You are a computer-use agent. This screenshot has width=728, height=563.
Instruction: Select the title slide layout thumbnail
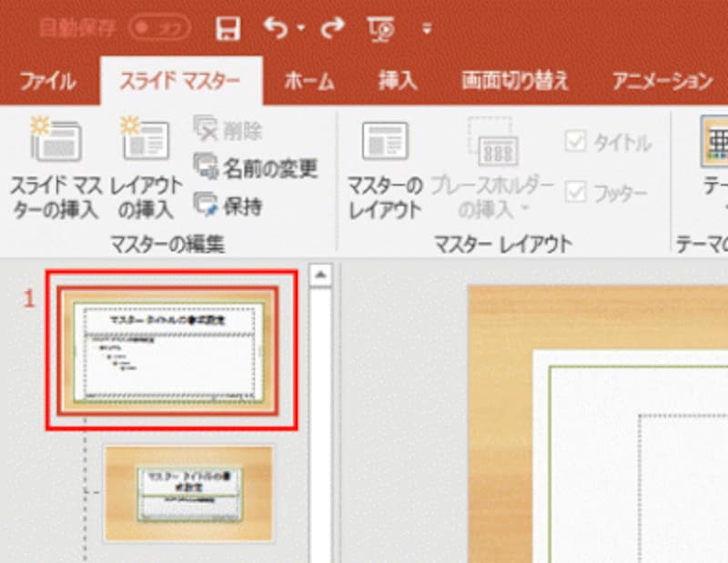[188, 493]
